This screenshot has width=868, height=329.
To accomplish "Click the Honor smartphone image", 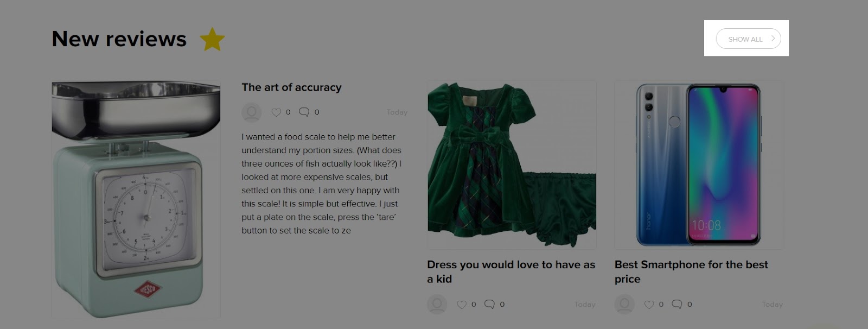I will pos(699,165).
